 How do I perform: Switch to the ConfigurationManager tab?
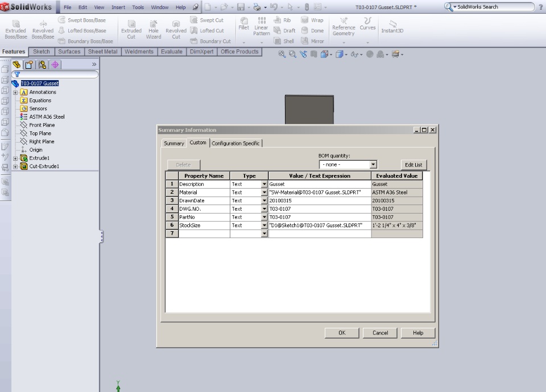pyautogui.click(x=42, y=65)
